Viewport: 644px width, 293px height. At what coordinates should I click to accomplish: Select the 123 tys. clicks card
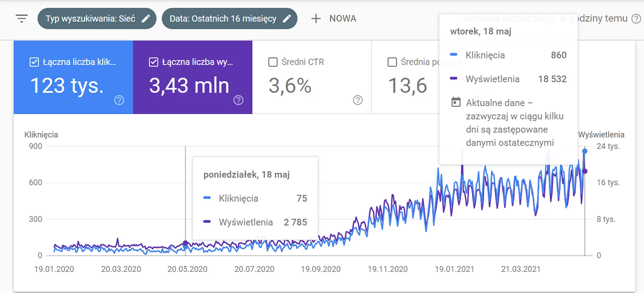(73, 77)
